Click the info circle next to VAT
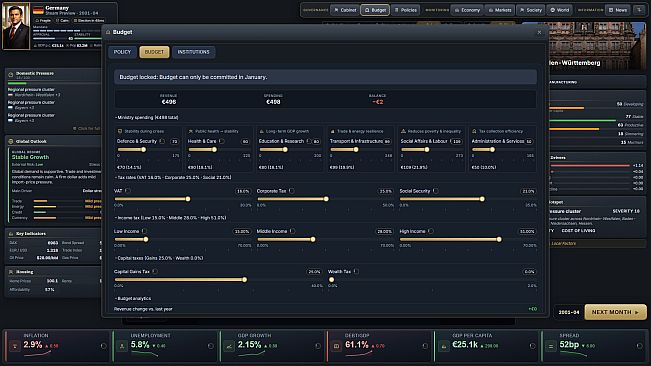 click(x=128, y=191)
